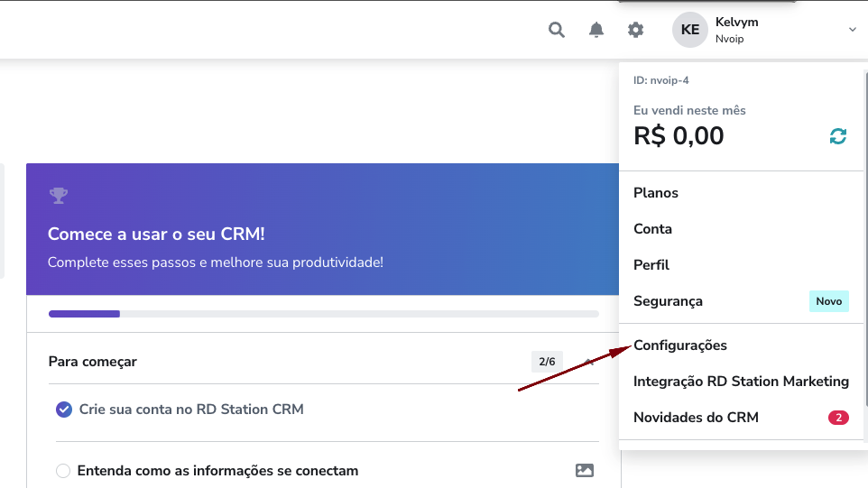The width and height of the screenshot is (868, 488).
Task: Click the red Novidades count badge
Action: pyautogui.click(x=838, y=418)
